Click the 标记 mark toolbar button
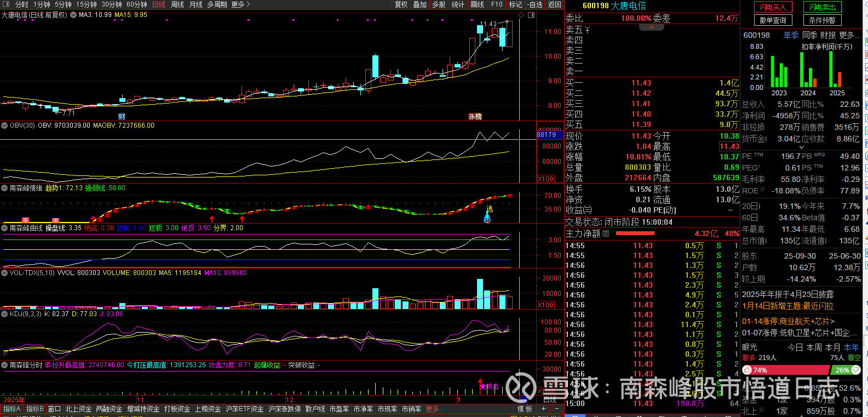The image size is (868, 417). coord(515,4)
